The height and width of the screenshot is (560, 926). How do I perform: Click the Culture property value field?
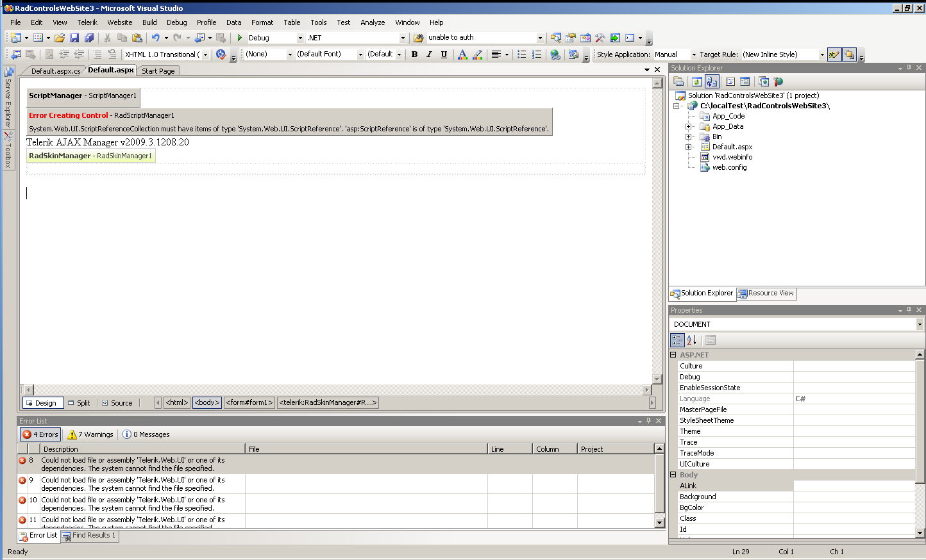tap(854, 366)
